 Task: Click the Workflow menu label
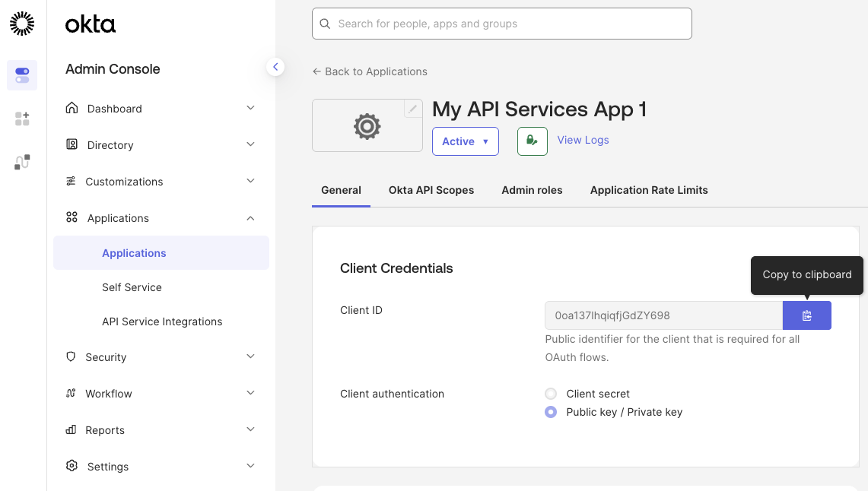coord(109,394)
